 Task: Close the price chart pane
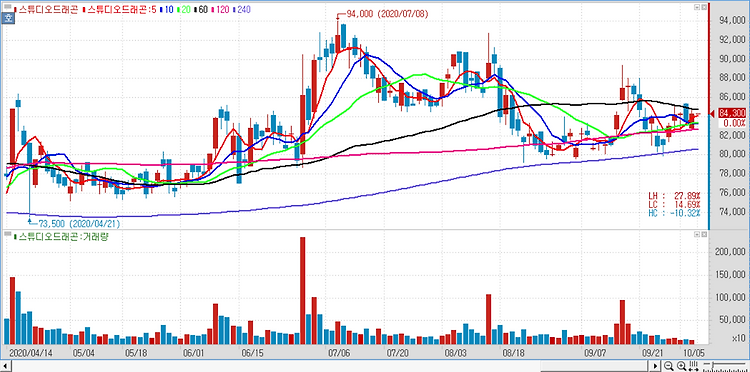pyautogui.click(x=704, y=8)
